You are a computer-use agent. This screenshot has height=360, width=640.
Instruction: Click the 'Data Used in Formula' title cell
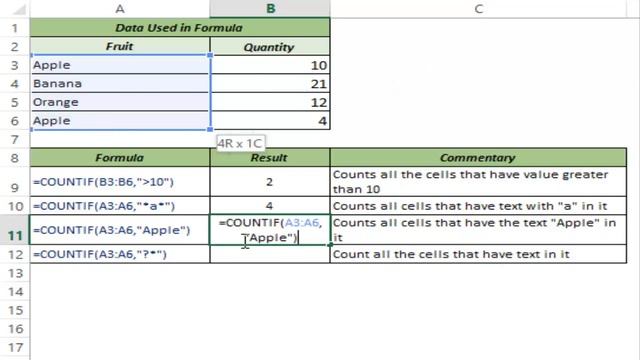[180, 28]
